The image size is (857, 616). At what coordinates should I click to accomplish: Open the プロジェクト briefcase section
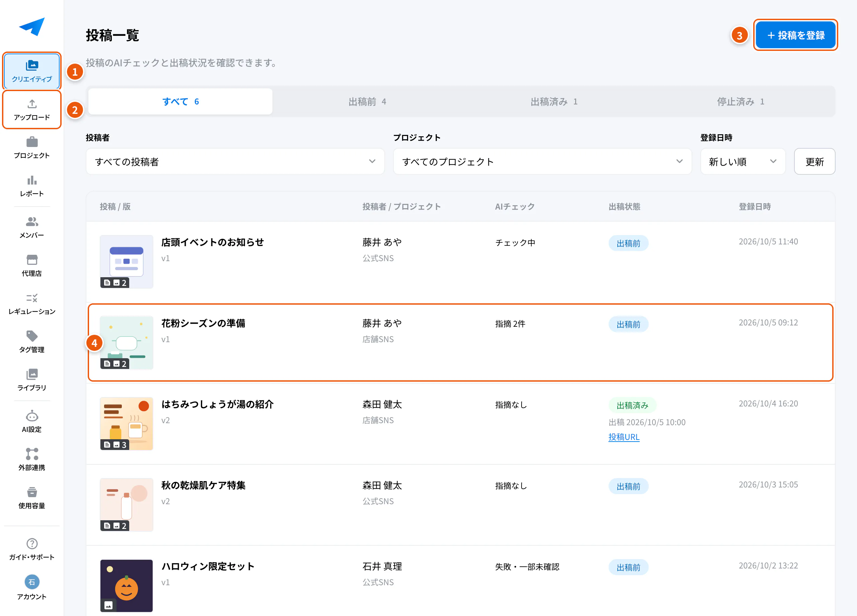(32, 148)
